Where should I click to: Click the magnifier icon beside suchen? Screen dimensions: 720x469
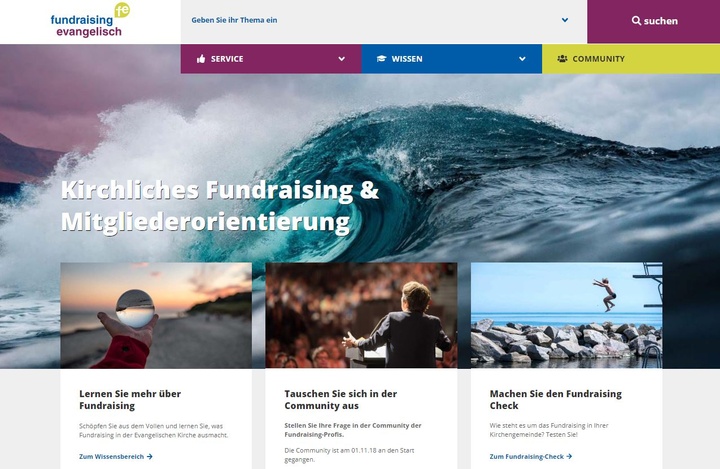pos(636,21)
